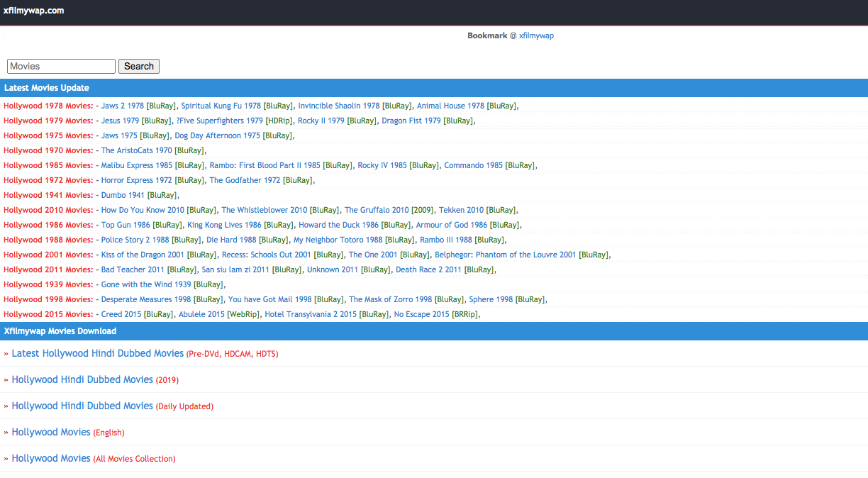This screenshot has height=478, width=868.
Task: Open Death Race 2 2011 link
Action: (x=428, y=269)
